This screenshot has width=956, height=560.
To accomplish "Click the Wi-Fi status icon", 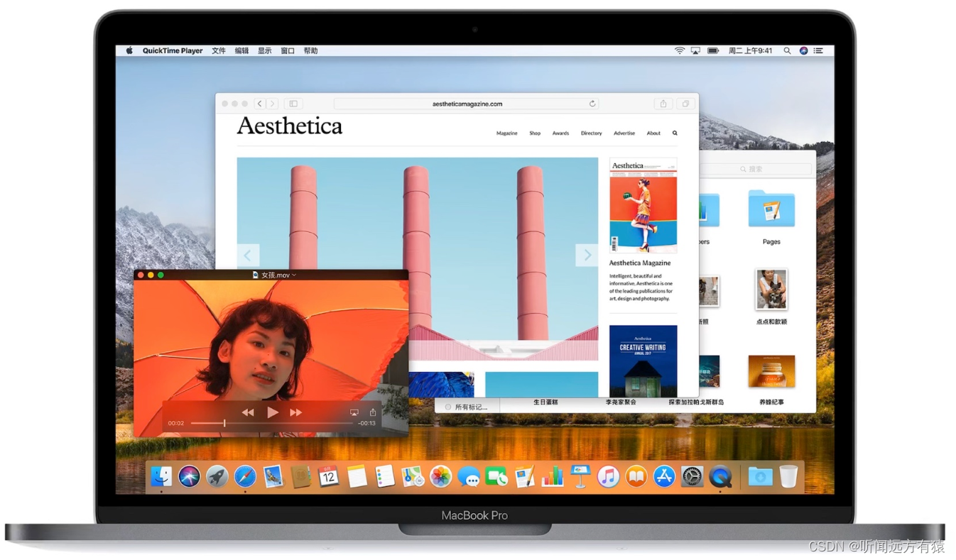I will (x=680, y=51).
